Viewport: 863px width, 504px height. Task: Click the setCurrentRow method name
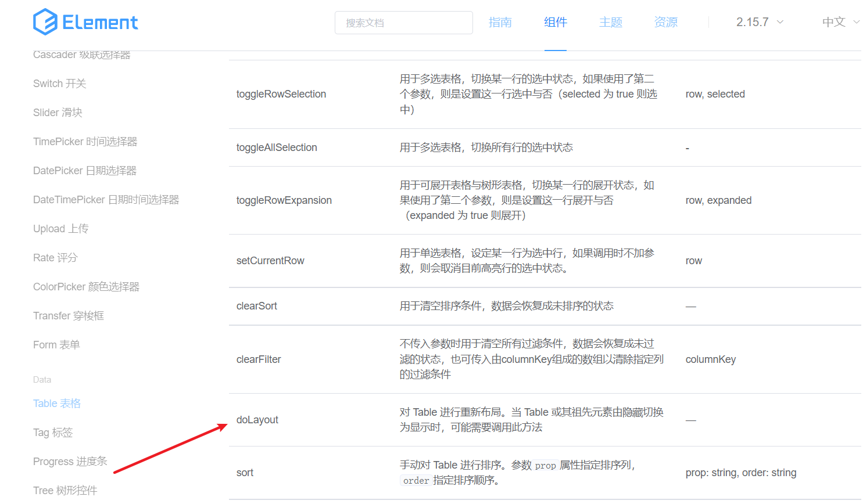point(270,261)
